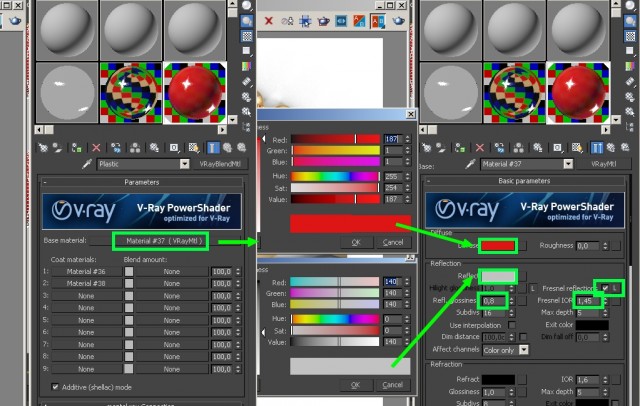Screen dimensions: 640x406
Task: Click Make Material Copy icon in Plastic editor
Action: pyautogui.click(x=116, y=148)
